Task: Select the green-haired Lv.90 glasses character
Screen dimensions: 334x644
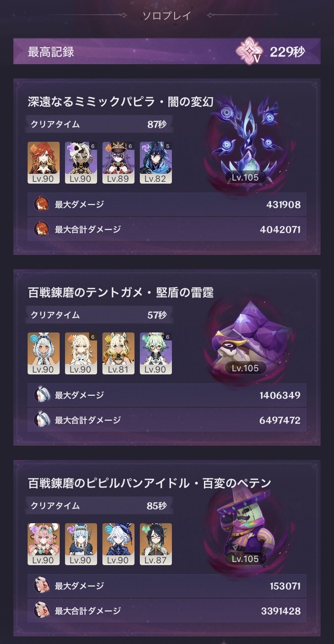Action: point(156,353)
